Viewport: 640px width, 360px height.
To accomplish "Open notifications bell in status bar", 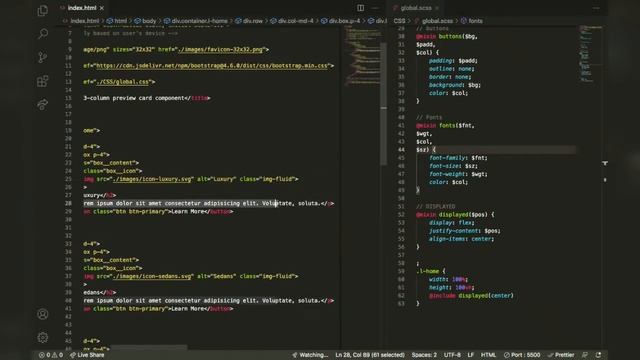I will pyautogui.click(x=598, y=355).
